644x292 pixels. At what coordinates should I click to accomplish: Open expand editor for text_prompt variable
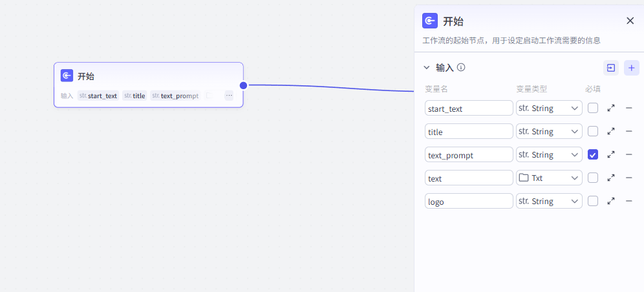click(611, 155)
